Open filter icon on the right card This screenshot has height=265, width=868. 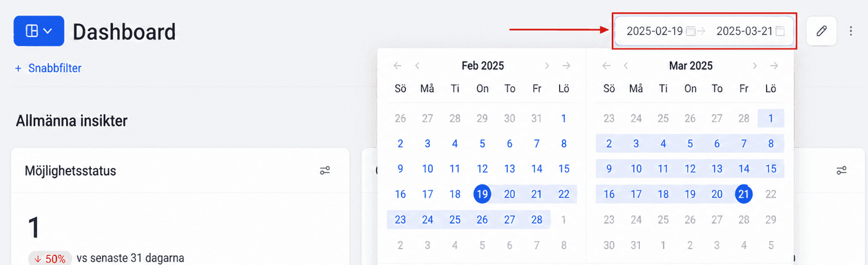point(841,171)
